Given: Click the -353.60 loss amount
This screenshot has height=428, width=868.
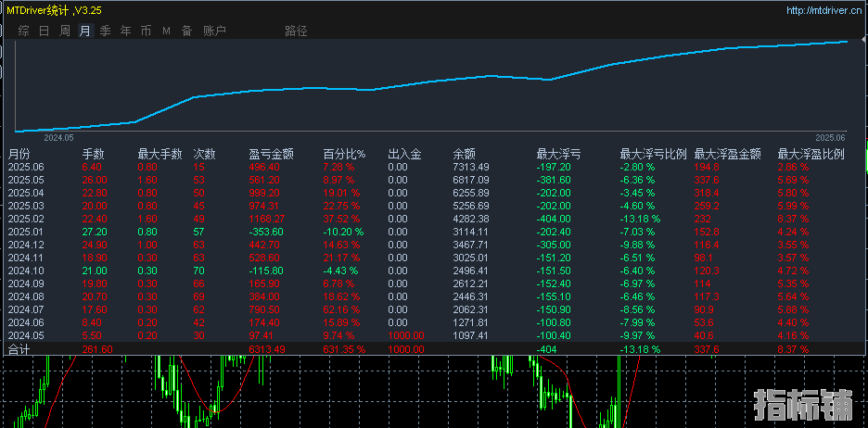Looking at the screenshot, I should coord(266,232).
